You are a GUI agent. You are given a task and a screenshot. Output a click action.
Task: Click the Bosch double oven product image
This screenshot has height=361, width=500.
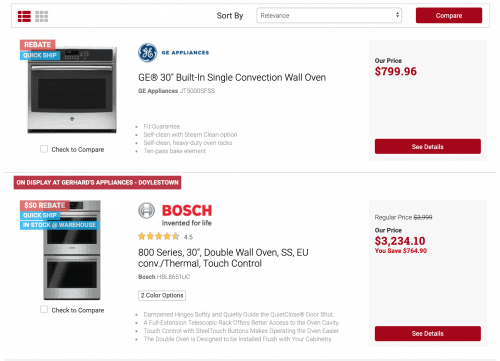pos(72,250)
